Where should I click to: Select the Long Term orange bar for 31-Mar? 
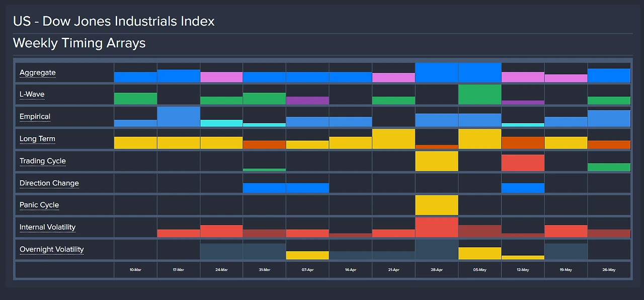point(264,145)
